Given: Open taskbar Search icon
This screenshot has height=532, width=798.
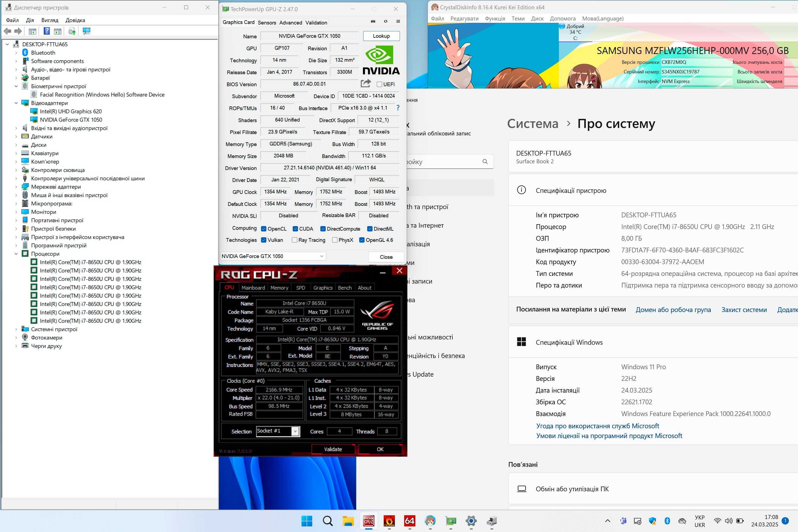Looking at the screenshot, I should 328,521.
